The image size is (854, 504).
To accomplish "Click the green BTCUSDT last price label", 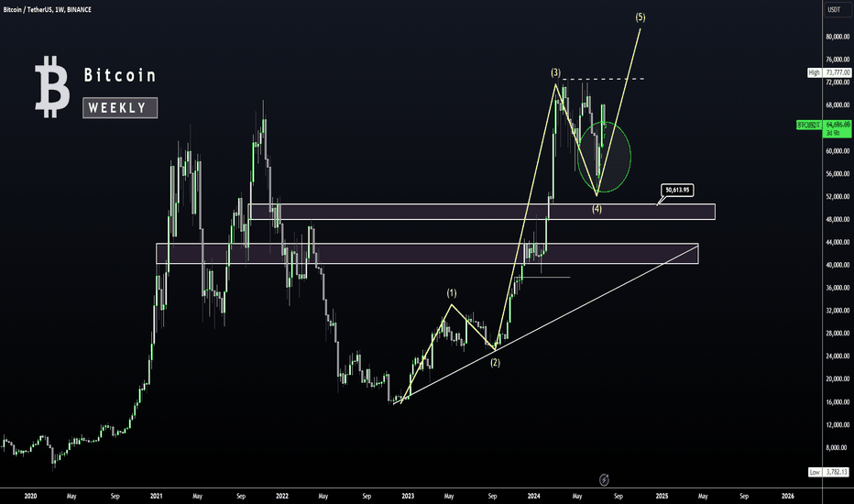I will [824, 128].
